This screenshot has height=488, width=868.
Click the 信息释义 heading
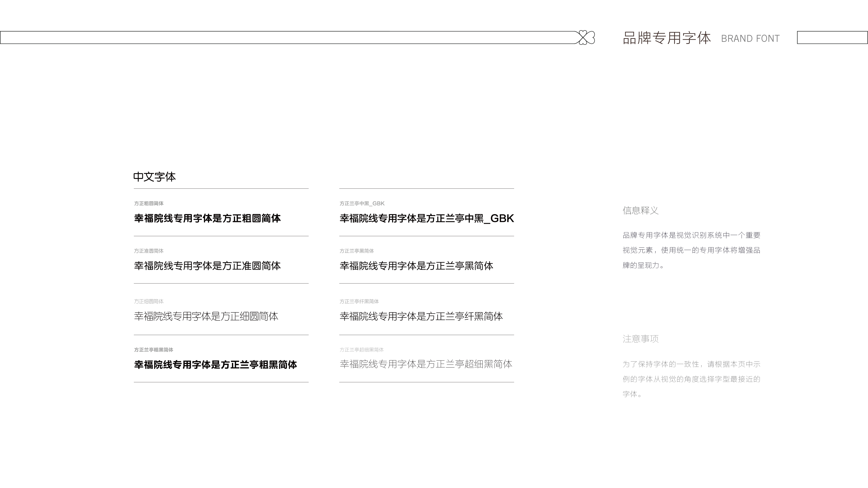pos(640,211)
